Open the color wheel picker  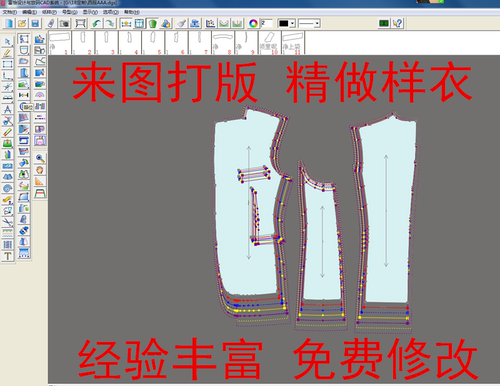tap(253, 23)
